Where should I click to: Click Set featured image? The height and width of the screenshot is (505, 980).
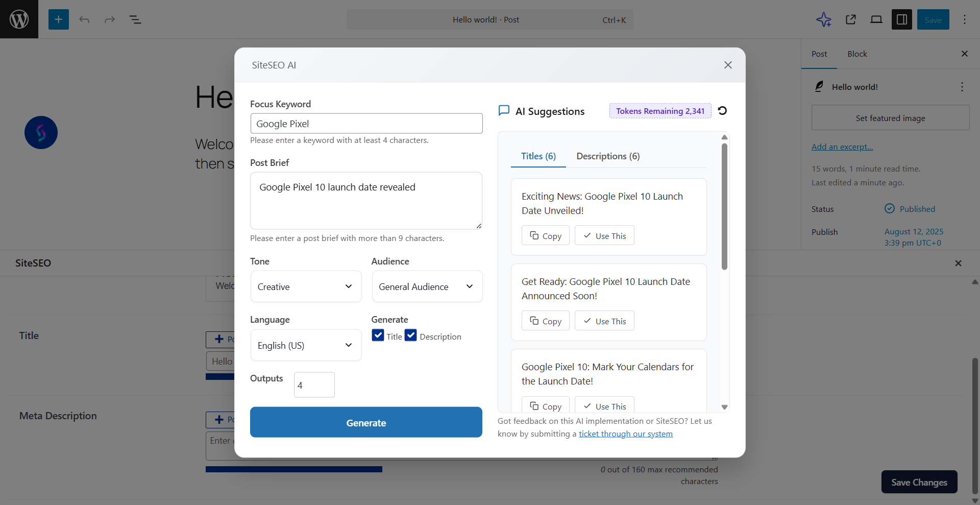click(x=890, y=118)
